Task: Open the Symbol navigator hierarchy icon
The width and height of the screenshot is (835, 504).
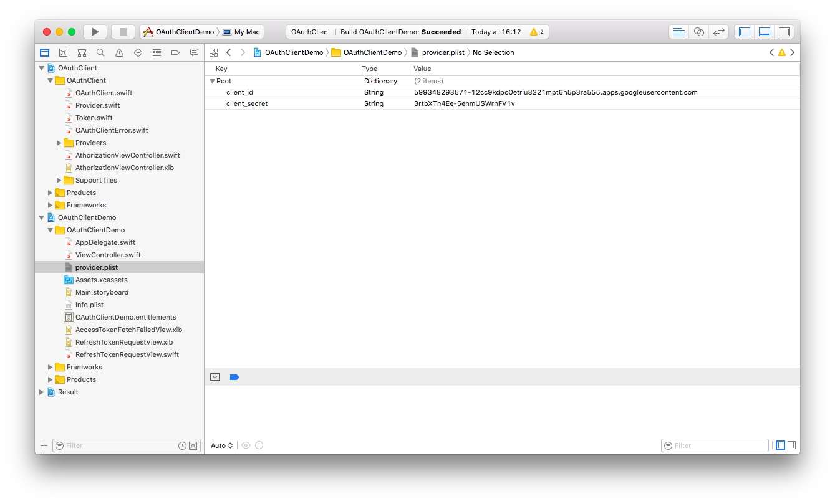Action: (82, 52)
